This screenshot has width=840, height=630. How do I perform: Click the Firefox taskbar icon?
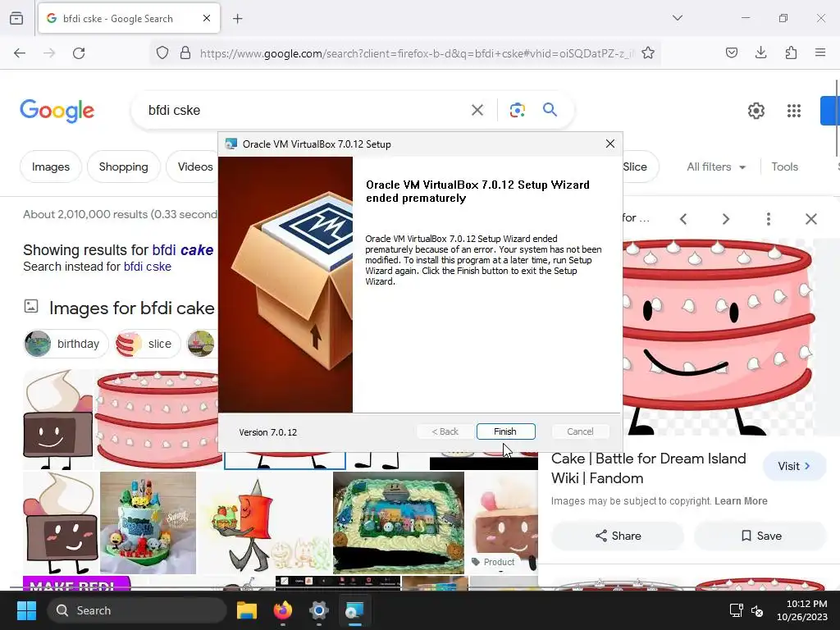[283, 610]
